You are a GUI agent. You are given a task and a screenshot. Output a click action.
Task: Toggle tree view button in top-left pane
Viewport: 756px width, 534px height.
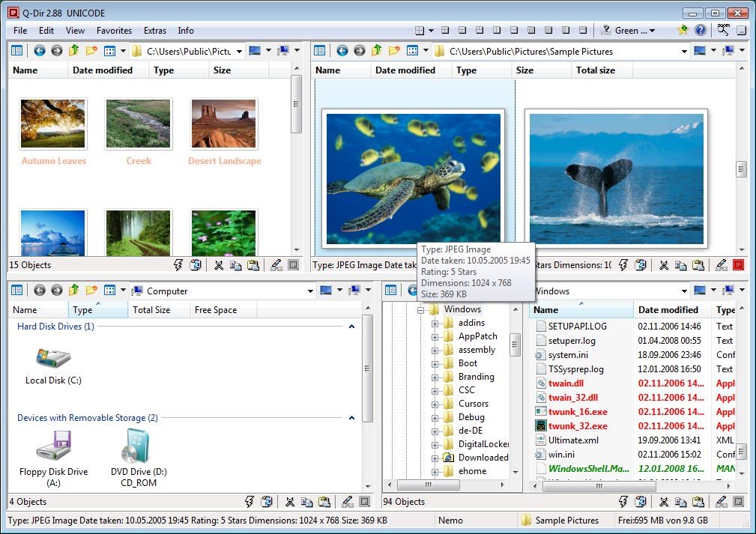tap(16, 51)
